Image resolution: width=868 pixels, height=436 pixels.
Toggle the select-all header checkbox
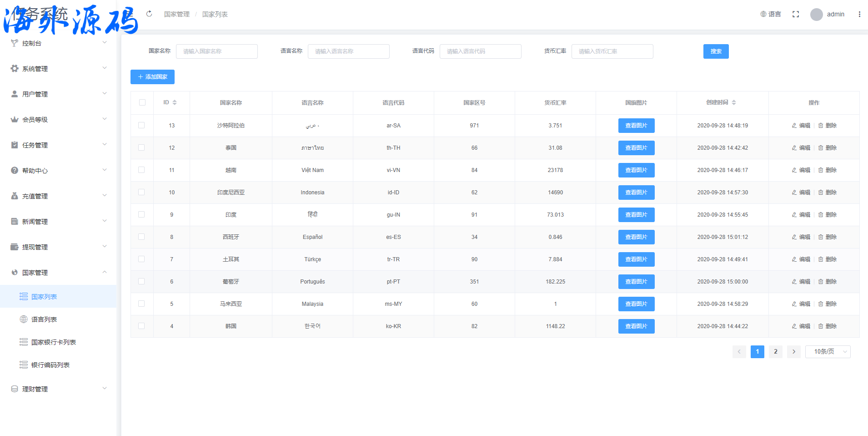click(x=142, y=103)
